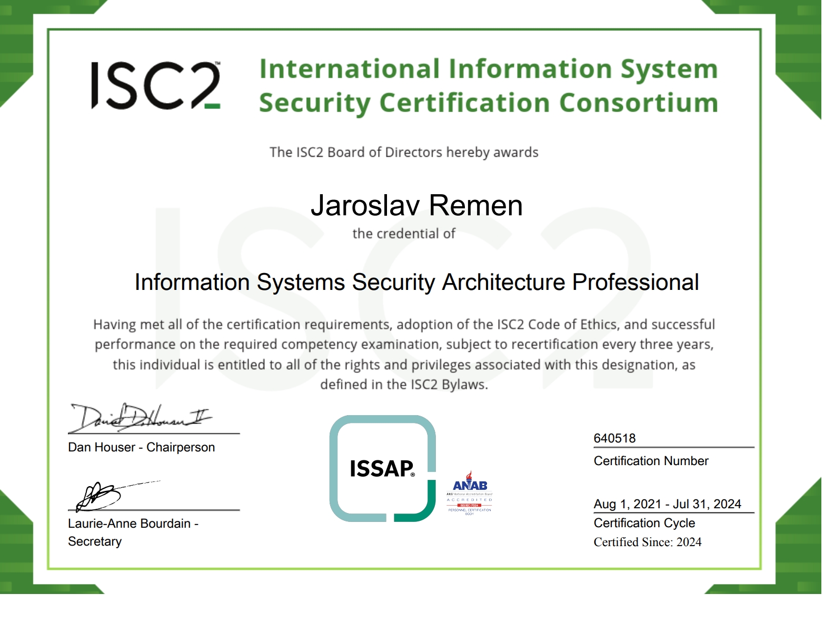The image size is (834, 644).
Task: Click the ISSAP badge emblem
Action: tap(382, 468)
